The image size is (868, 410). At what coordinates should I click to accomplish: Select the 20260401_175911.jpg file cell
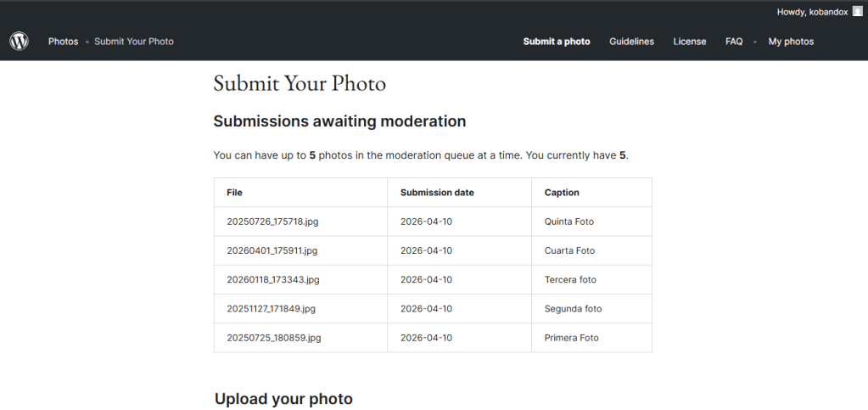[272, 250]
